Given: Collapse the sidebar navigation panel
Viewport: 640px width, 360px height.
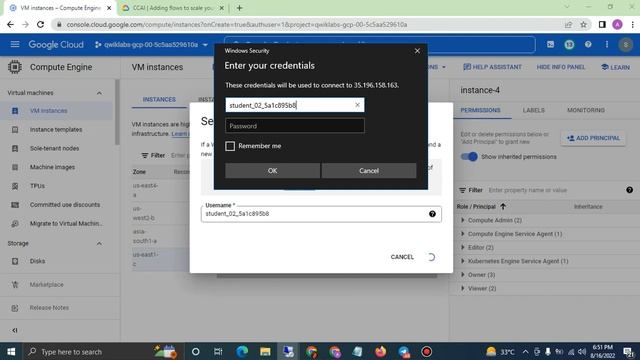Looking at the screenshot, I should click(15, 330).
